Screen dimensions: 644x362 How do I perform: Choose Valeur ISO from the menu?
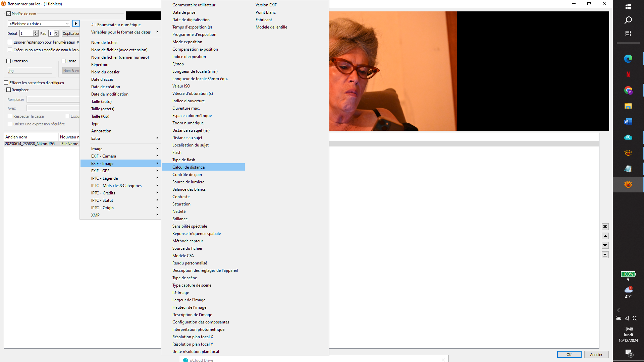tap(181, 86)
